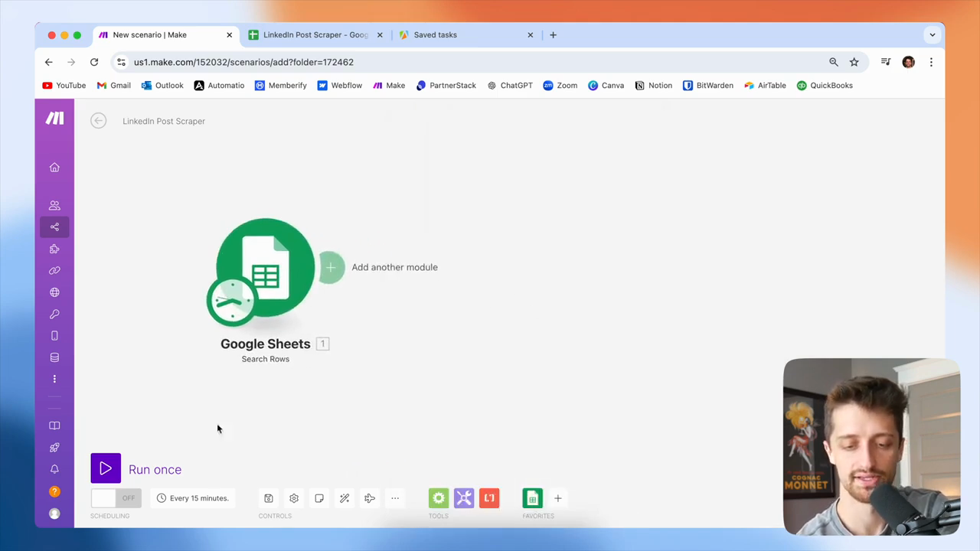The height and width of the screenshot is (551, 980).
Task: Expand the More dots in sidebar
Action: point(54,379)
